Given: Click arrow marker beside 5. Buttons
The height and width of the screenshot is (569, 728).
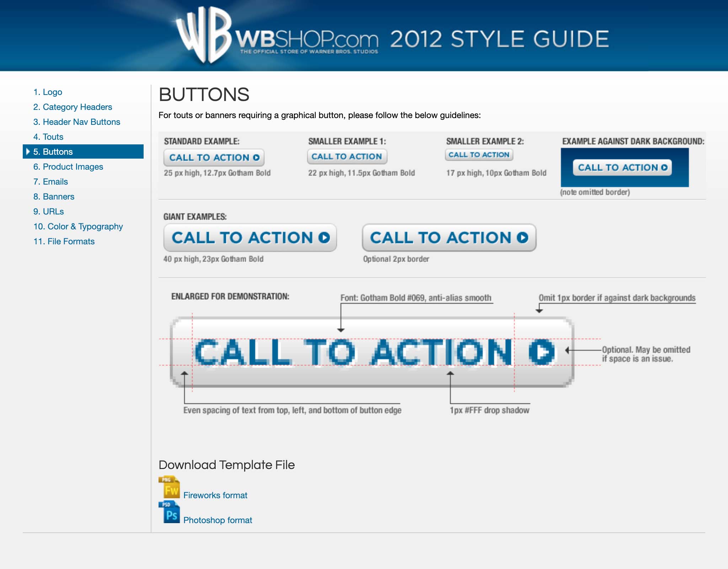Looking at the screenshot, I should pos(28,151).
